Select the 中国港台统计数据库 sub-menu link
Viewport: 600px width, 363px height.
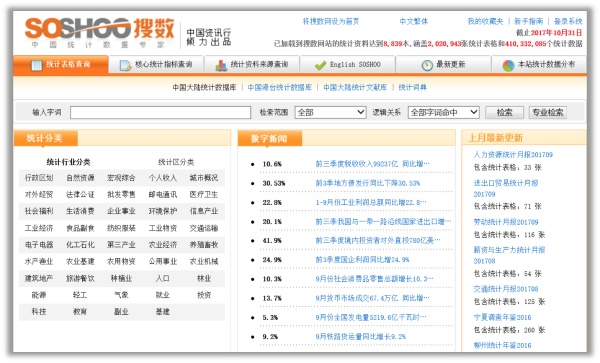pos(280,88)
